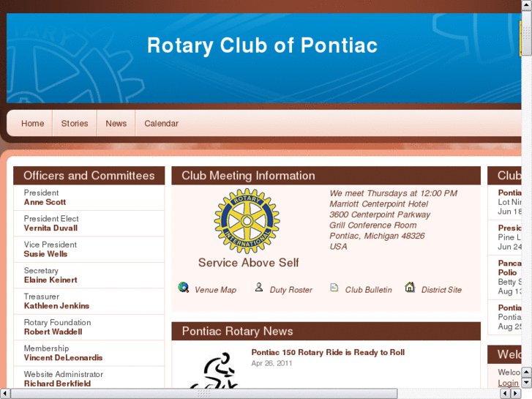
Task: Click the bottom-right scroll right arrow
Action: 517,394
